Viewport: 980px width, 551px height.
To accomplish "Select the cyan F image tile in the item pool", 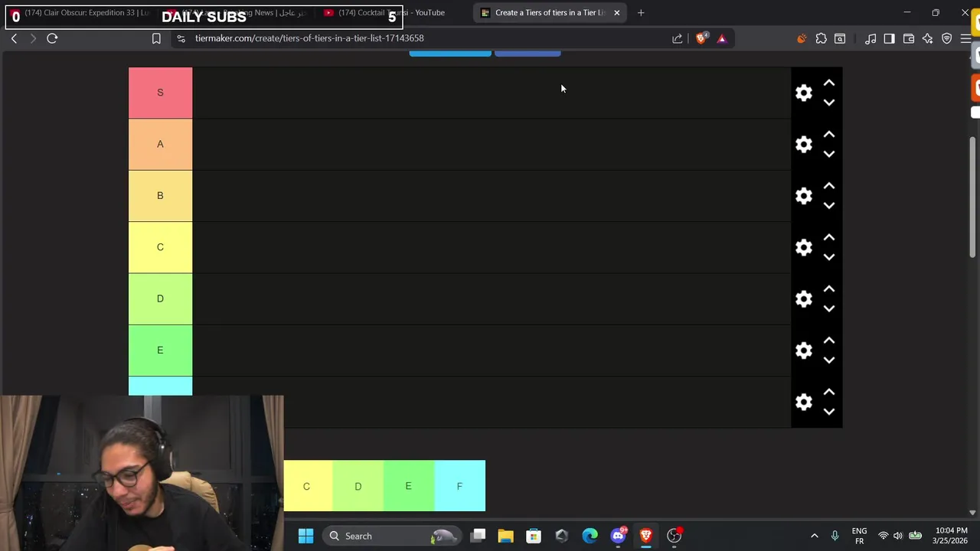I will (x=459, y=486).
